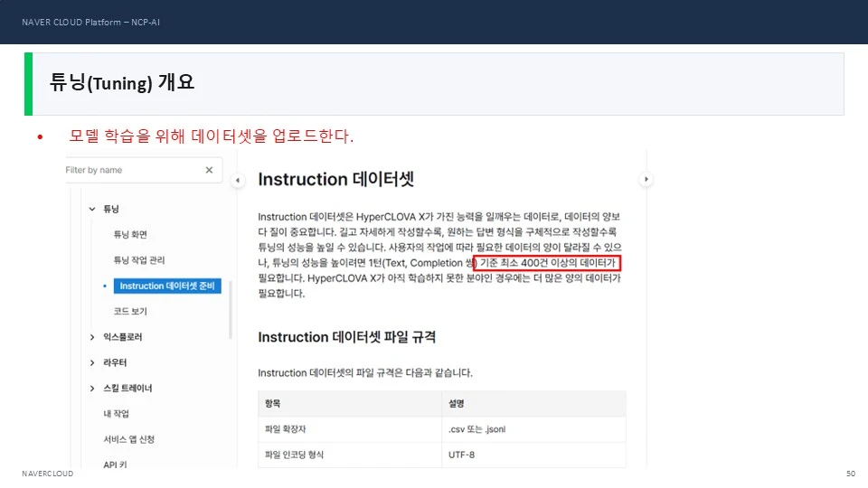
Task: Expand the 스킬 트레이너 section chevron
Action: tap(92, 389)
